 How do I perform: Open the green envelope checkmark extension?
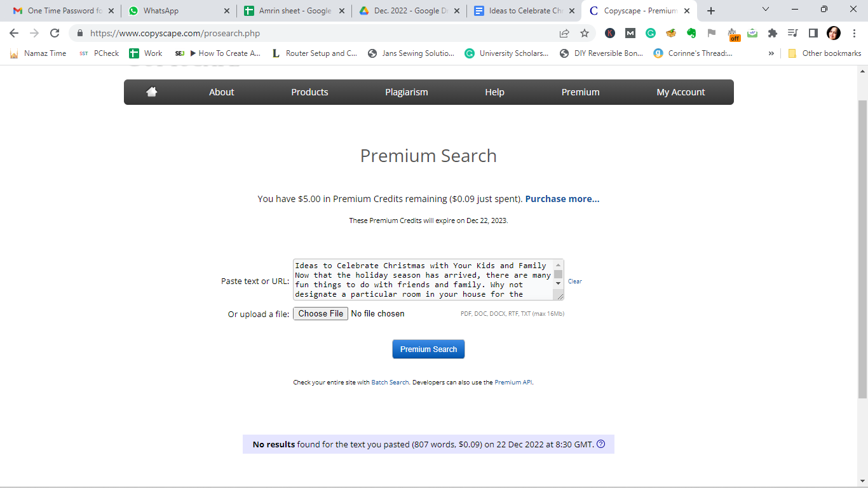click(x=752, y=33)
